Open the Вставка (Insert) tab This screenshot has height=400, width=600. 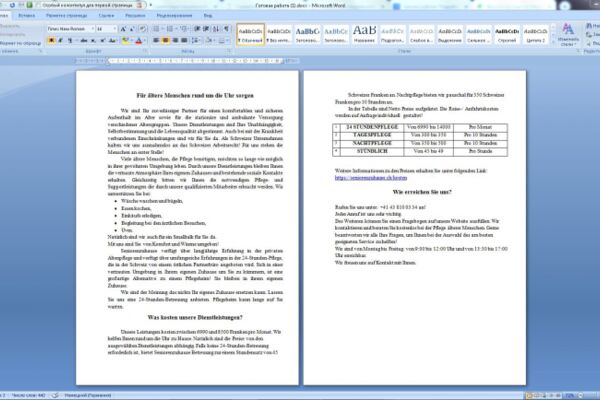point(26,16)
